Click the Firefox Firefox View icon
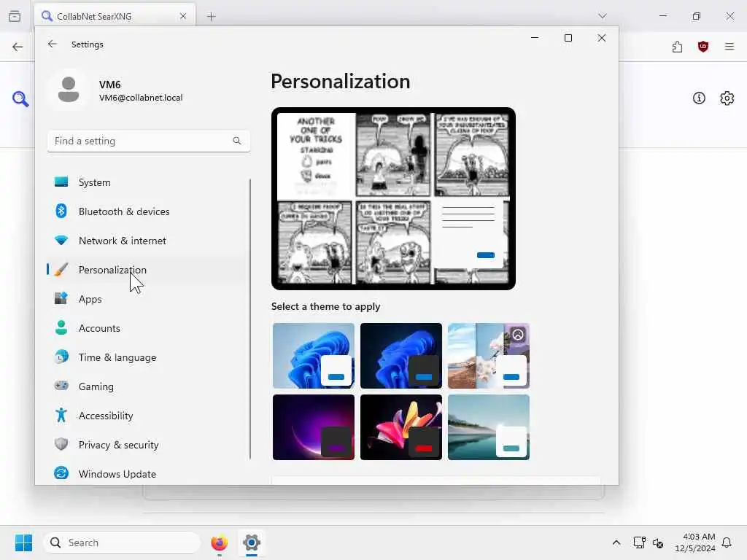Image resolution: width=747 pixels, height=560 pixels. click(15, 16)
